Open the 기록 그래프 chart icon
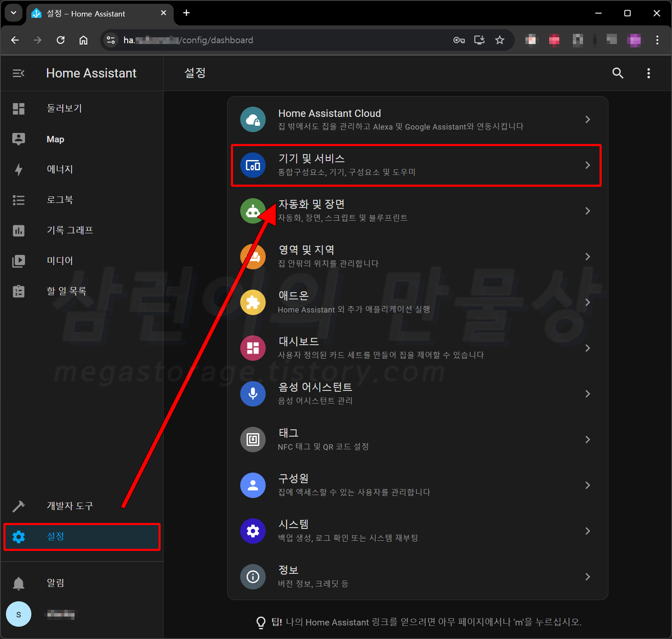Viewport: 672px width, 639px height. (x=19, y=231)
